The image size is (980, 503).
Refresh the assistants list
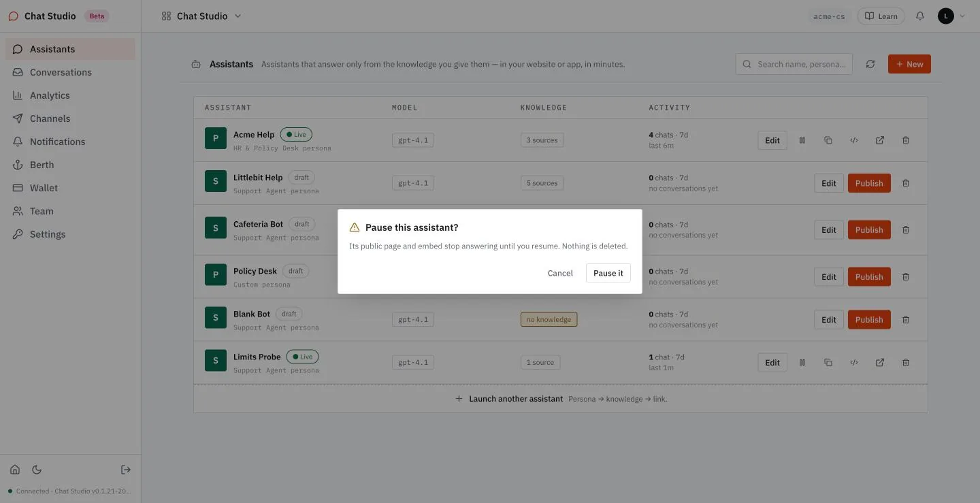pyautogui.click(x=870, y=64)
